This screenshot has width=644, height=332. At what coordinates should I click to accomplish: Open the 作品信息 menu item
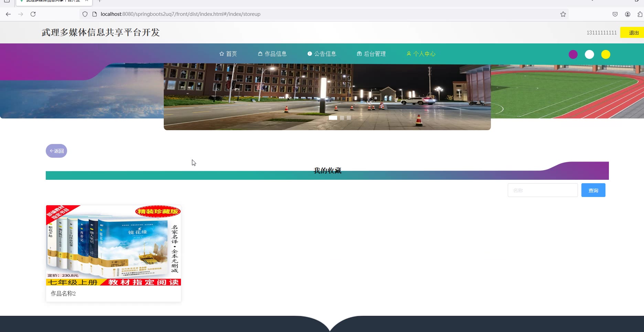[x=272, y=54]
